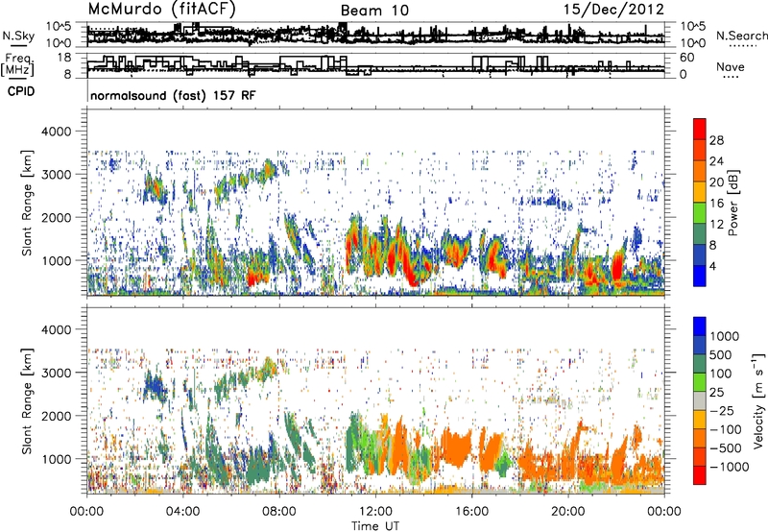Image resolution: width=768 pixels, height=532 pixels.
Task: Click the '16:00' time axis label
Action: [x=471, y=512]
